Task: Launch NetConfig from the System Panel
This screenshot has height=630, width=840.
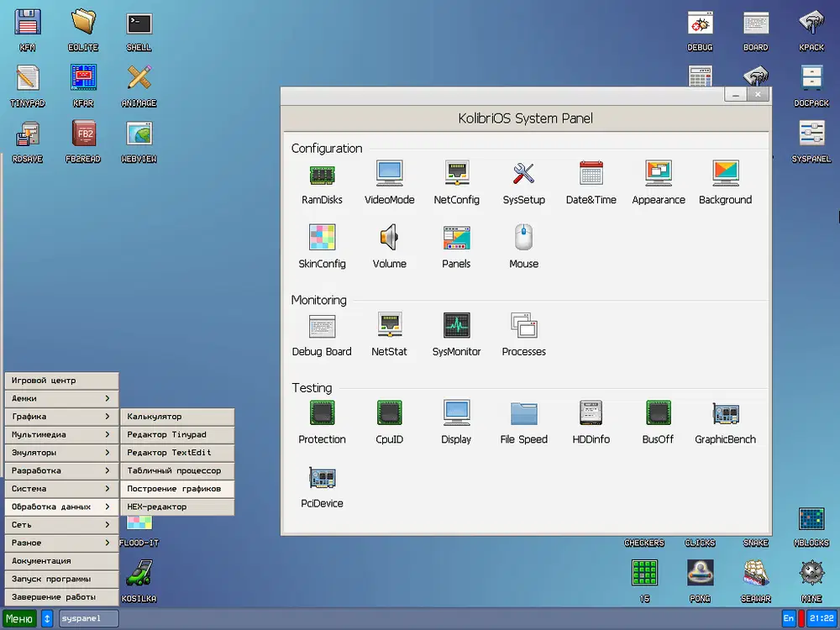Action: point(456,175)
